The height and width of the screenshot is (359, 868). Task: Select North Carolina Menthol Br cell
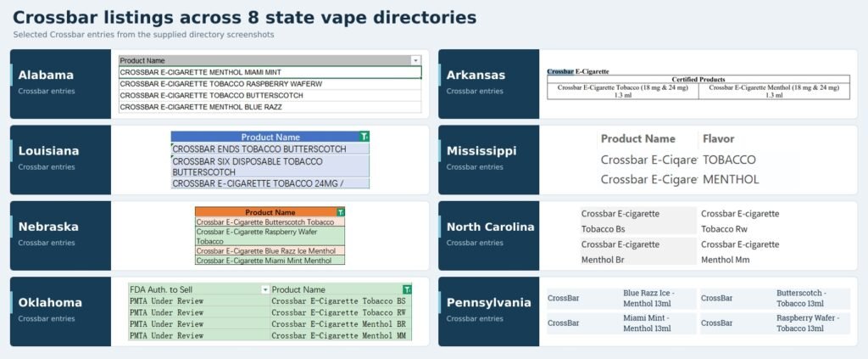pos(638,251)
